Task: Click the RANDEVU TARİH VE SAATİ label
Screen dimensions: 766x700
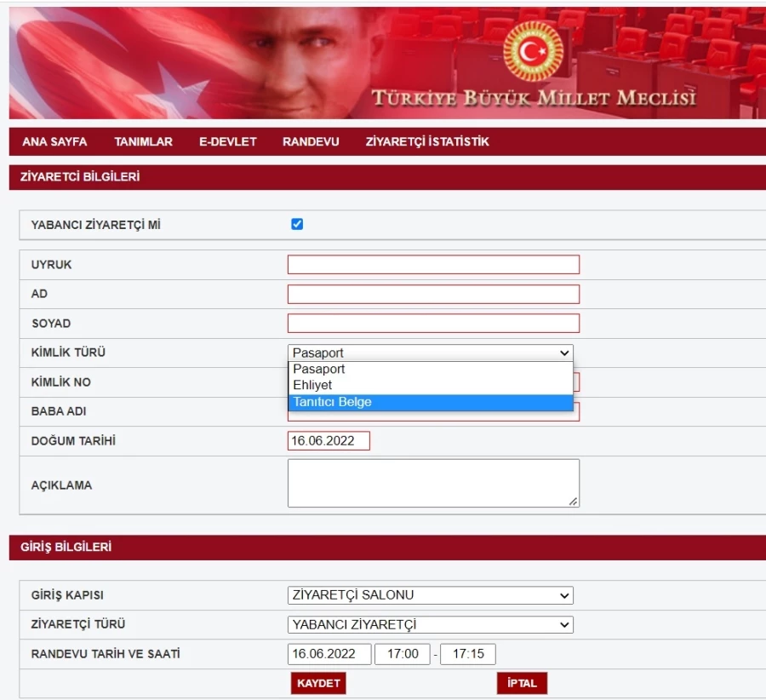Action: point(106,653)
